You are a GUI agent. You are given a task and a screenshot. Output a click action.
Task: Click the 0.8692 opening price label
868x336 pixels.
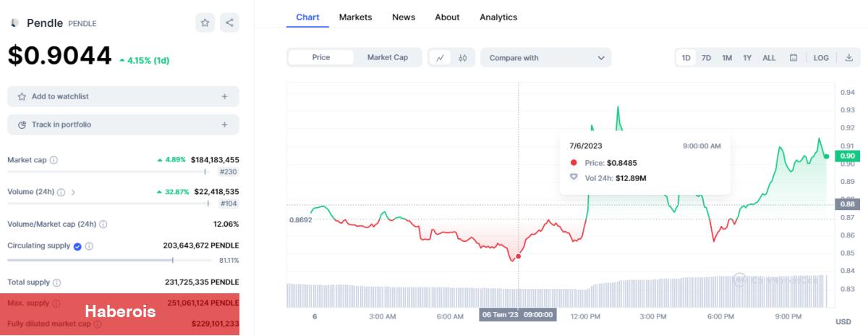300,219
